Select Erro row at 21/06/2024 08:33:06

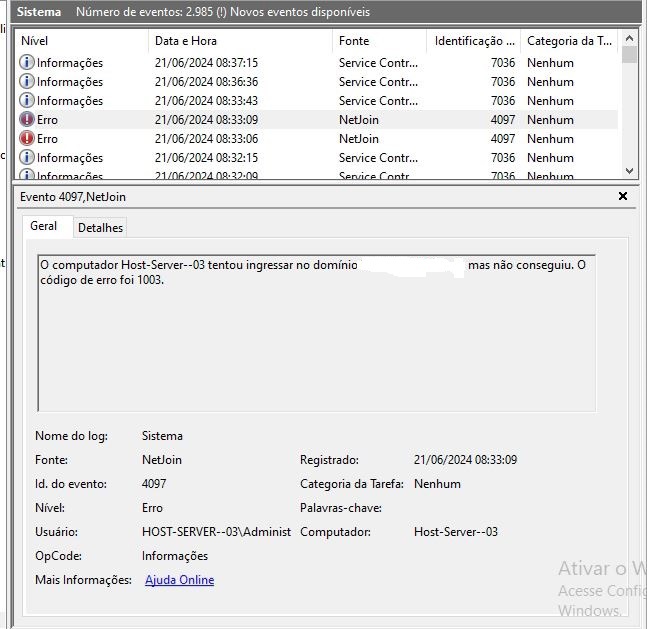(x=316, y=139)
